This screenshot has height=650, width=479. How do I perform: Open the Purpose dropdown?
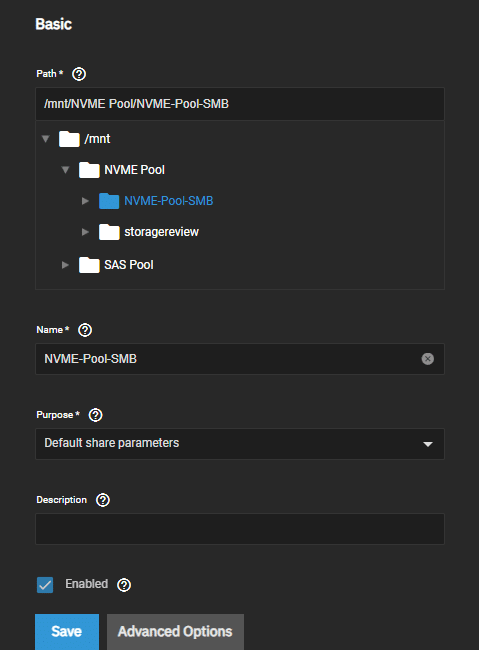[x=240, y=444]
